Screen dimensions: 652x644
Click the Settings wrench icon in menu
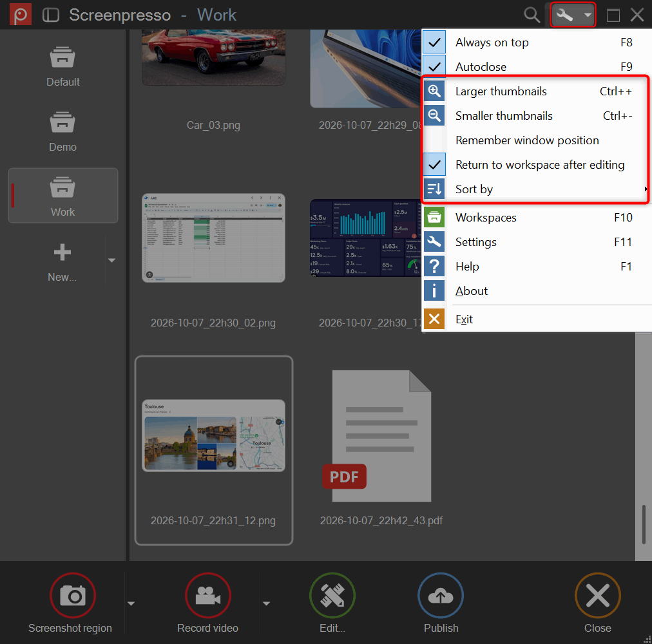[434, 241]
